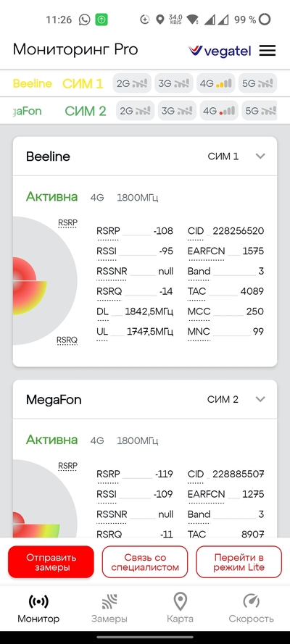Tap Связь со специалистом button
This screenshot has height=644, width=290.
145,562
